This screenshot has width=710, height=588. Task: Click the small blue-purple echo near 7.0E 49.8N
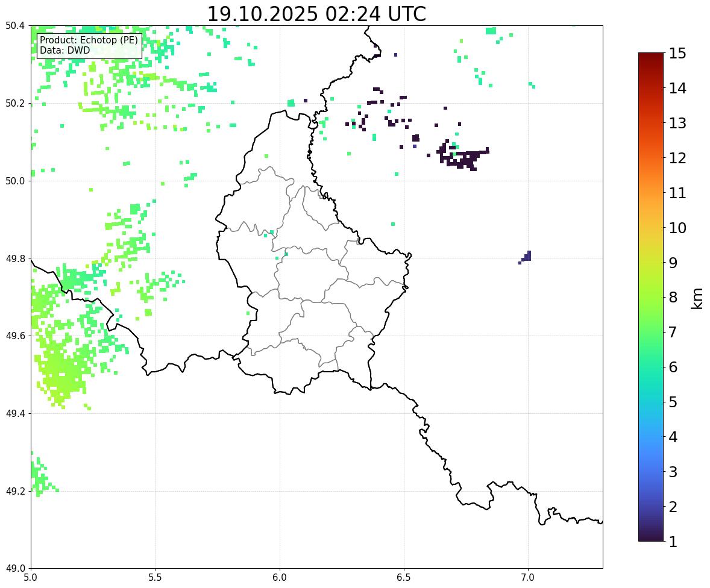tap(526, 257)
